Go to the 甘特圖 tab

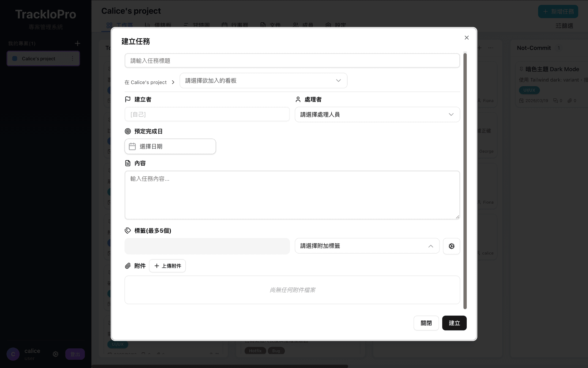tap(197, 25)
